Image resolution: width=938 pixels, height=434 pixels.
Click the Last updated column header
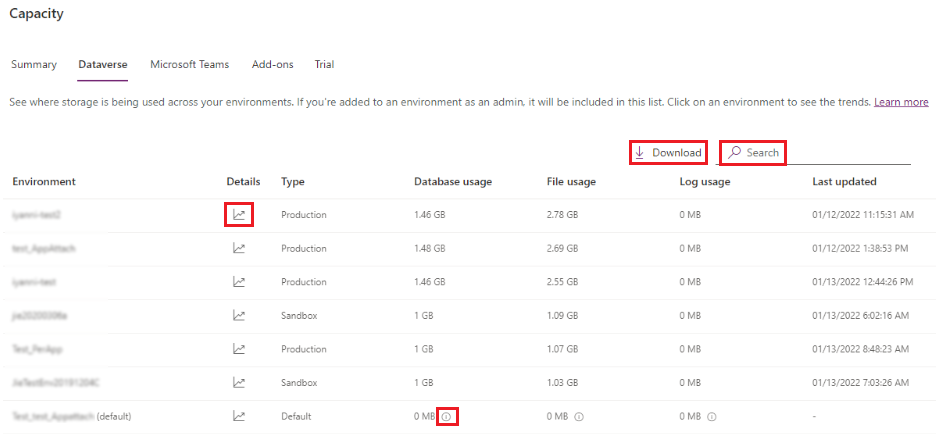(844, 182)
